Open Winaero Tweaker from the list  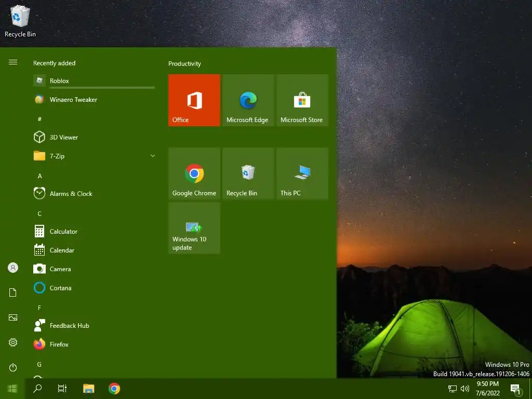pos(94,99)
